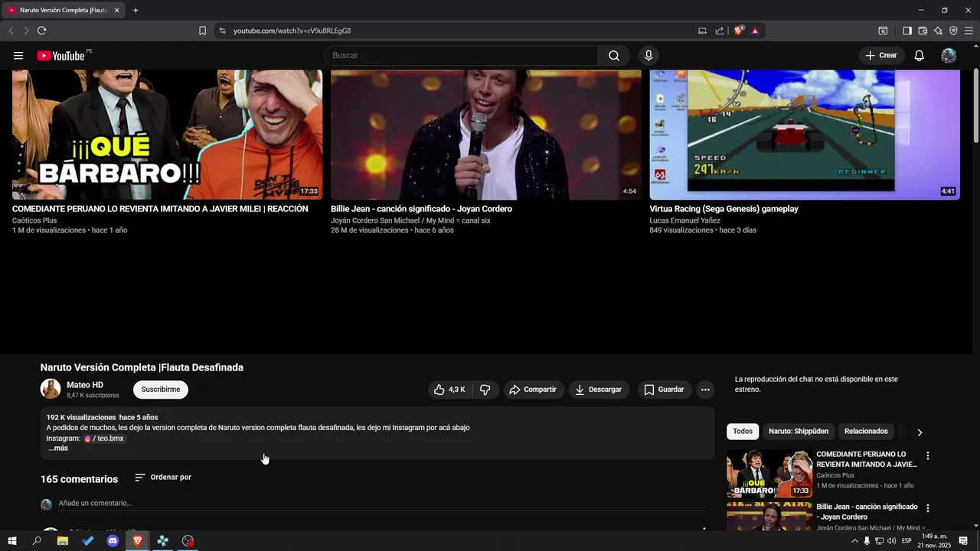Open tab search icon in toolbar
The width and height of the screenshot is (980, 551).
883,31
